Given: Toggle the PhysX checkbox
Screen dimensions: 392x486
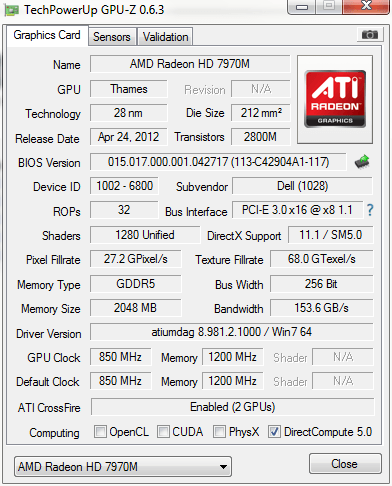Looking at the screenshot, I should [x=219, y=431].
